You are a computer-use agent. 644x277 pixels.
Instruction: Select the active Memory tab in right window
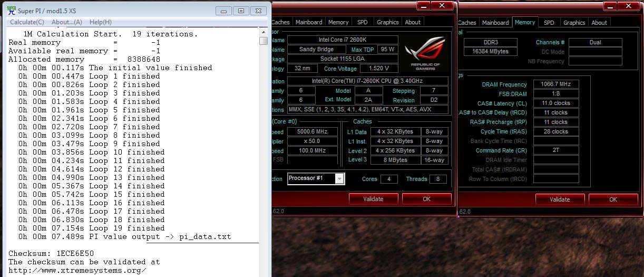[x=525, y=22]
